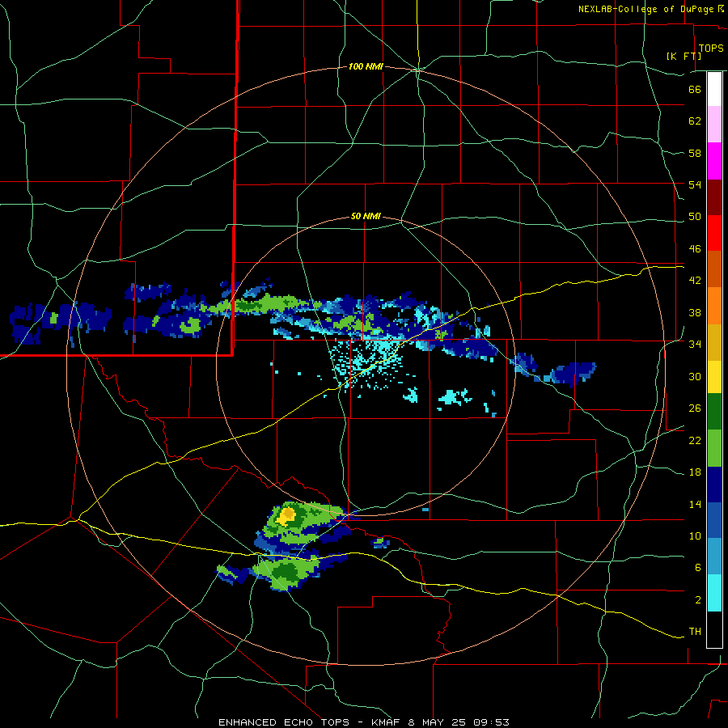Select the magenta legend color block
This screenshot has width=728, height=728.
coord(714,161)
